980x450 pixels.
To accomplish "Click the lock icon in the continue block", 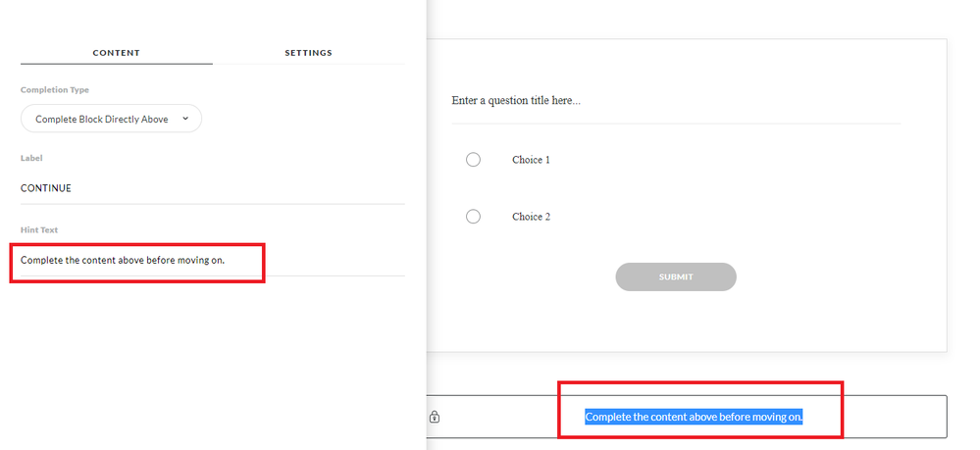I will pos(435,417).
